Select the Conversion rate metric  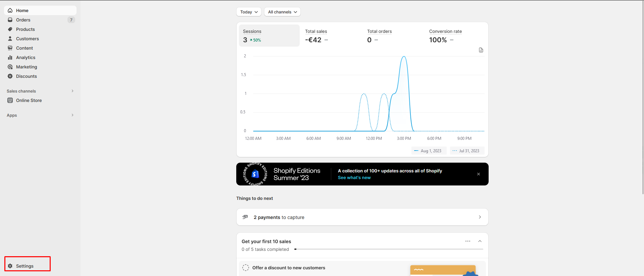(x=455, y=36)
